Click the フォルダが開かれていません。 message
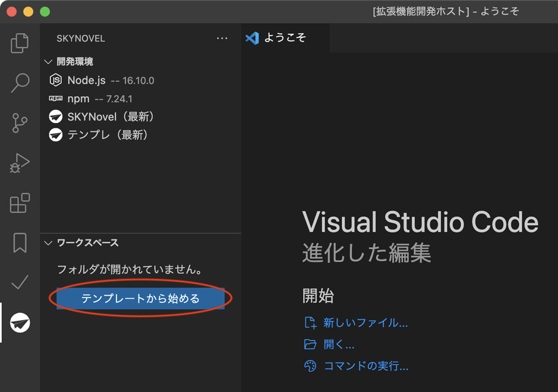Image resolution: width=558 pixels, height=392 pixels. point(130,269)
